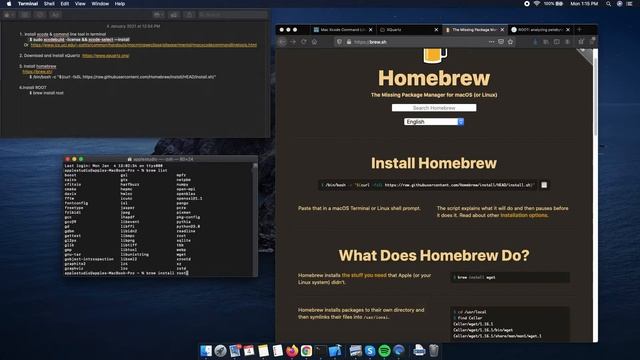Close the XQuartz browser tab
The image size is (640, 360).
coord(436,30)
